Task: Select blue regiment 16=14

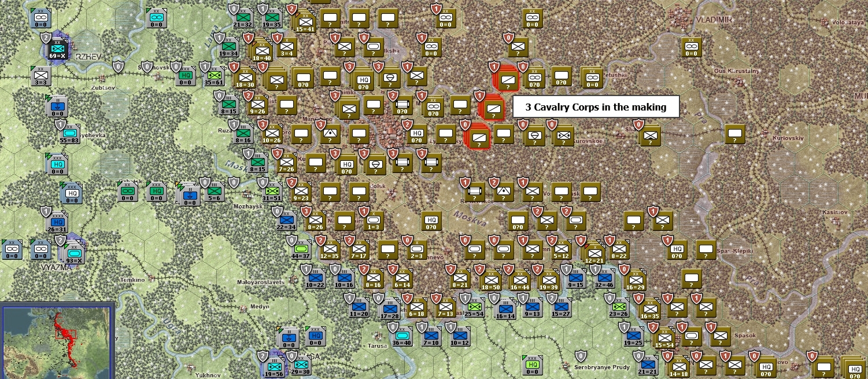Action: click(x=505, y=309)
